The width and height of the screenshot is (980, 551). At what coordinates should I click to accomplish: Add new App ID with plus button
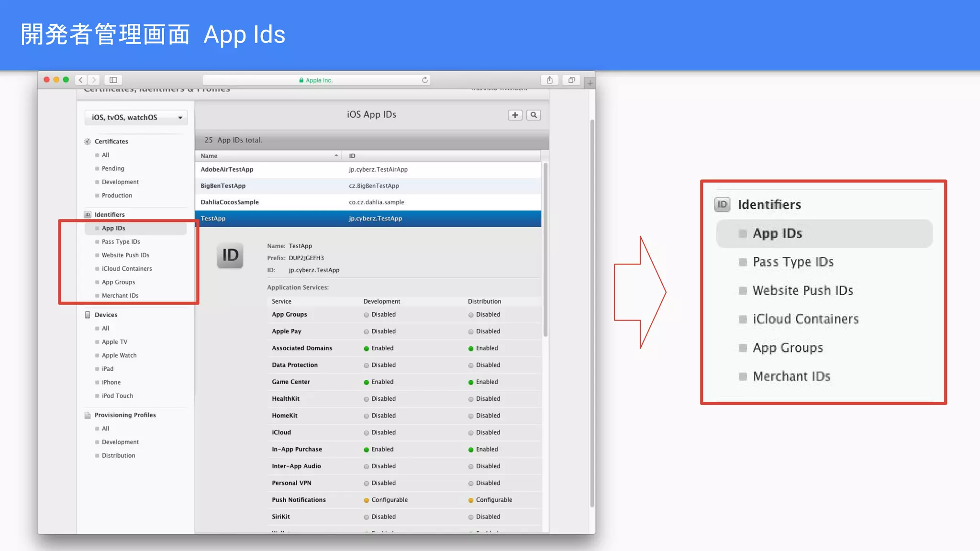tap(515, 115)
